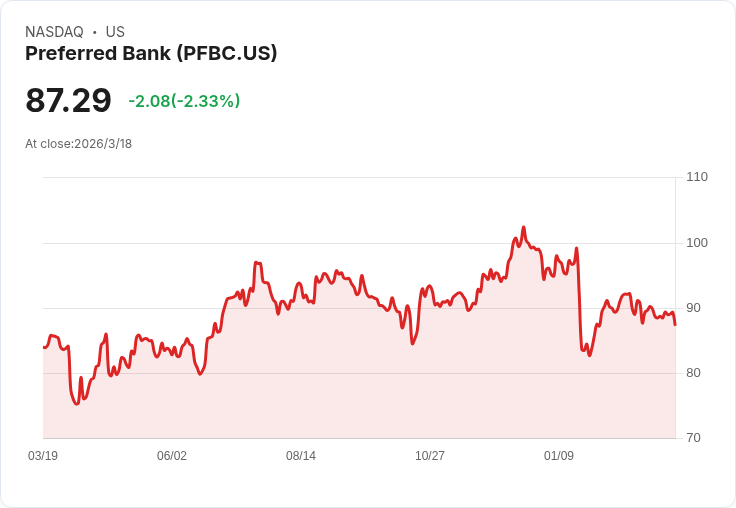Click the bottom of the sharp January drop
This screenshot has height=508, width=736.
coord(589,355)
